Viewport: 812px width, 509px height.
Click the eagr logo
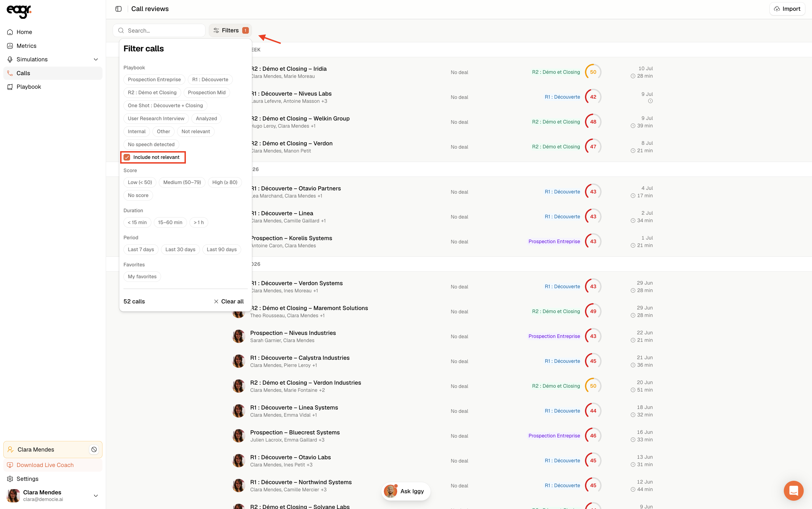(19, 11)
